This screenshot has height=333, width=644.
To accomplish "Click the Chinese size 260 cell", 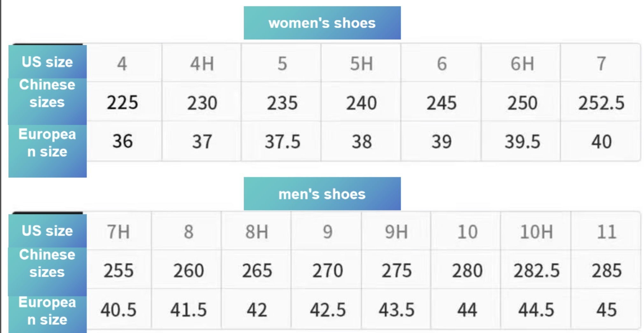I will coord(188,270).
